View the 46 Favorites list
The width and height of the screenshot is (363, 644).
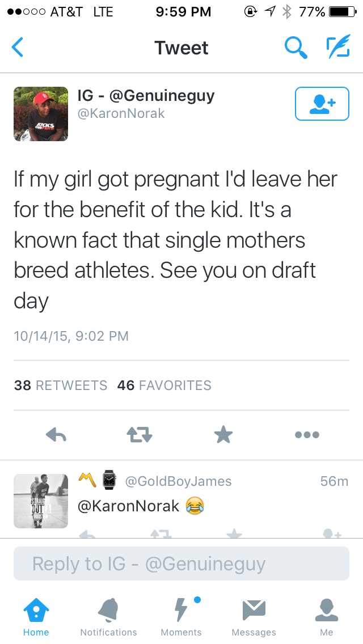tap(164, 385)
